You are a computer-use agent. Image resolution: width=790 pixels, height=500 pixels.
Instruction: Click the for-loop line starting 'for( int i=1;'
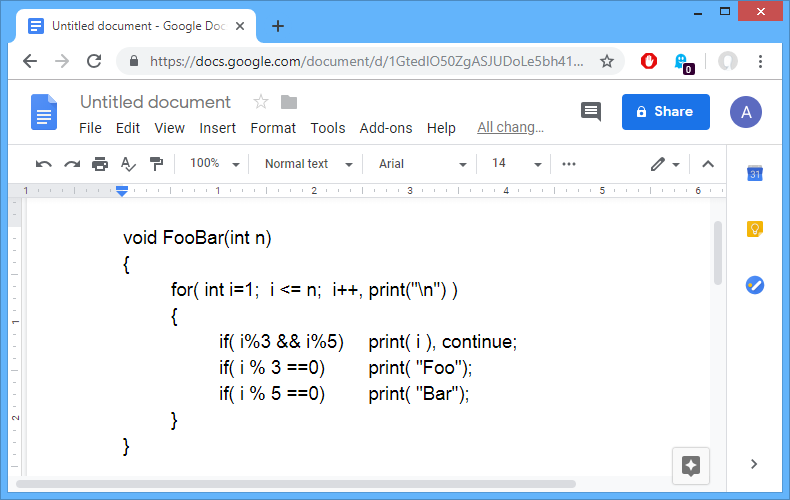click(314, 290)
